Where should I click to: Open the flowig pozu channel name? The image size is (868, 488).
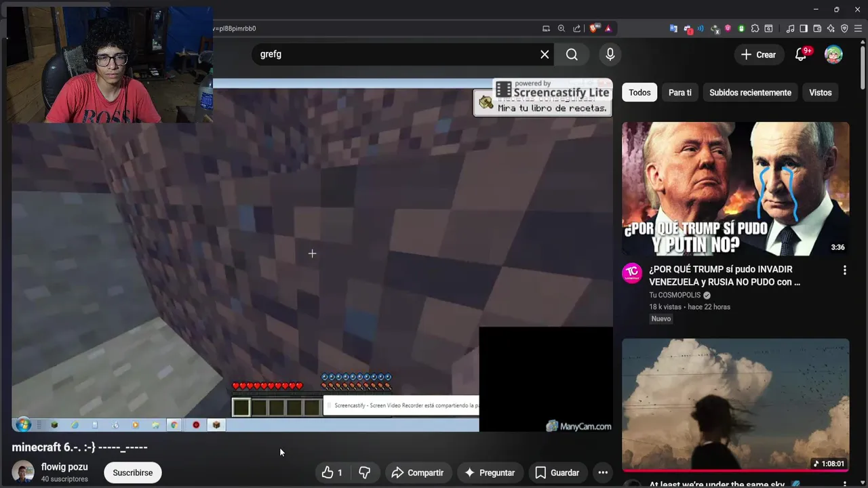64,467
